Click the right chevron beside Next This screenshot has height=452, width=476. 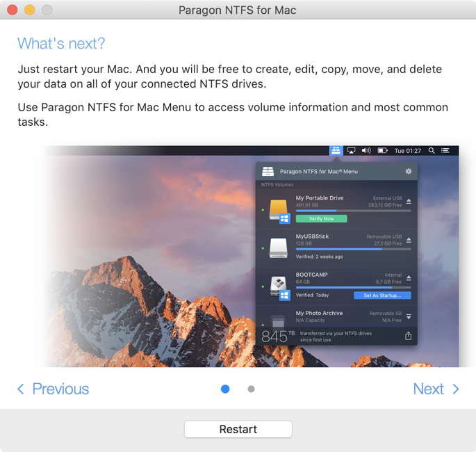coord(456,389)
